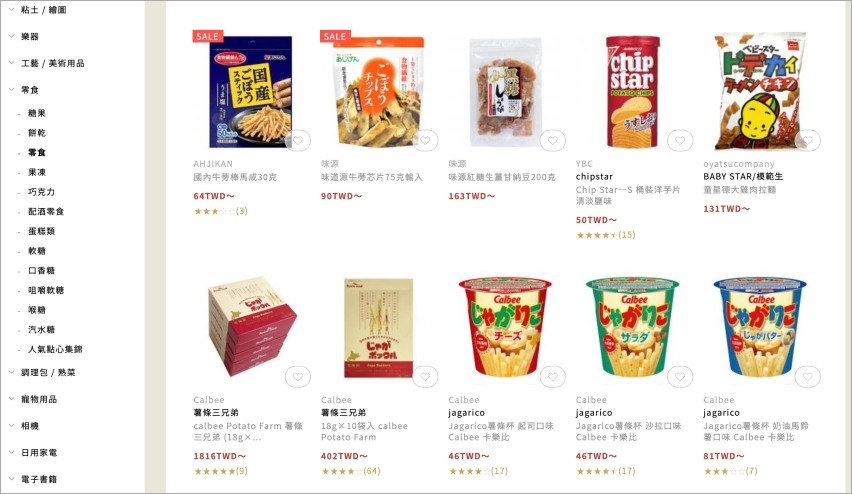Heart the Jagarico cheese flavor cup
The width and height of the screenshot is (852, 494).
553,377
